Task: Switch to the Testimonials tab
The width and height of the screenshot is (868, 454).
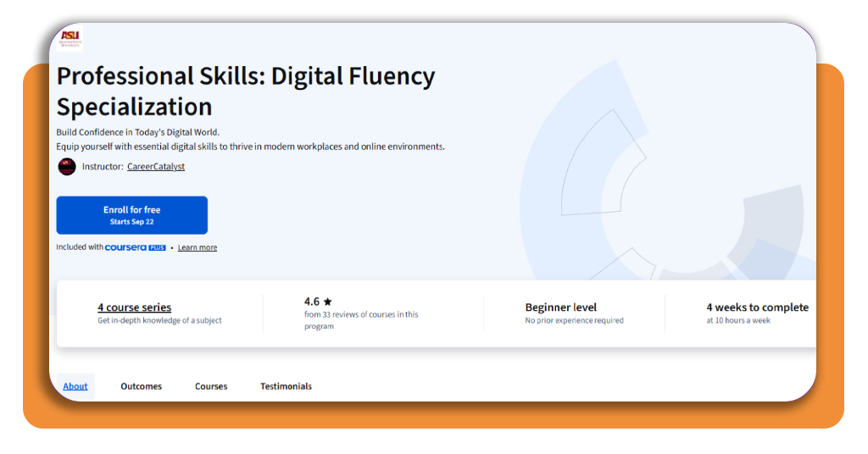Action: 287,386
